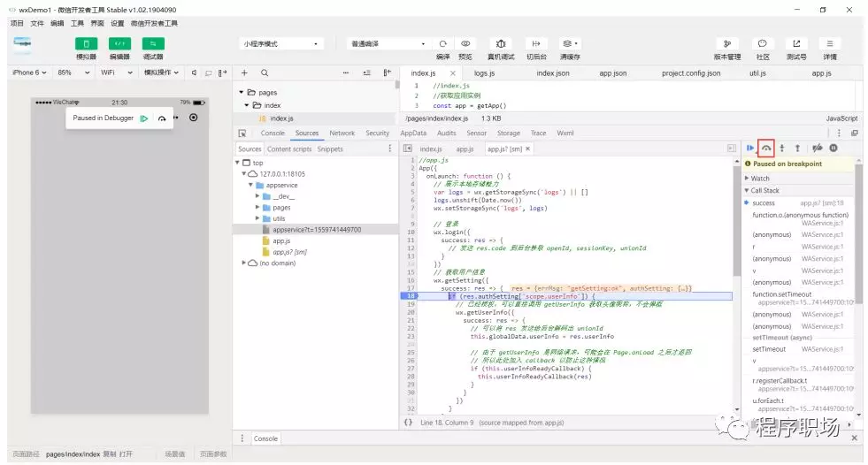Screen dimensions: 868x465
Task: Toggle the 编辑器 editor panel button
Action: pos(119,43)
